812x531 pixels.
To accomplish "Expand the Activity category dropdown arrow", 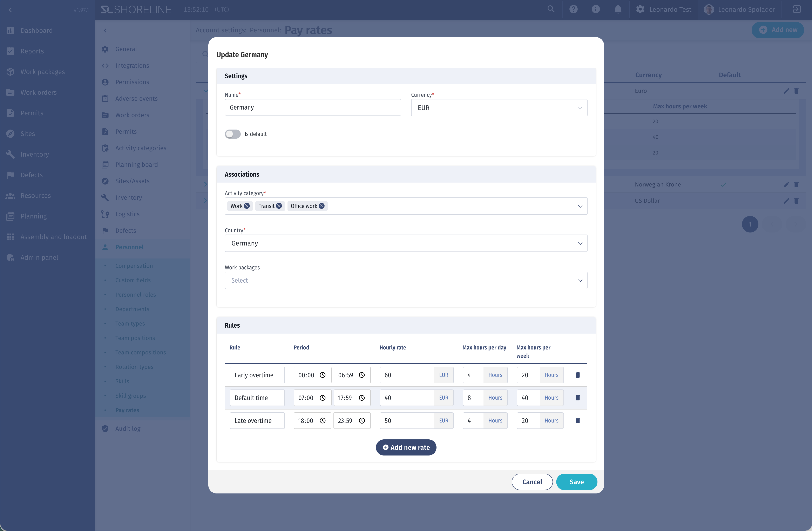I will (580, 206).
